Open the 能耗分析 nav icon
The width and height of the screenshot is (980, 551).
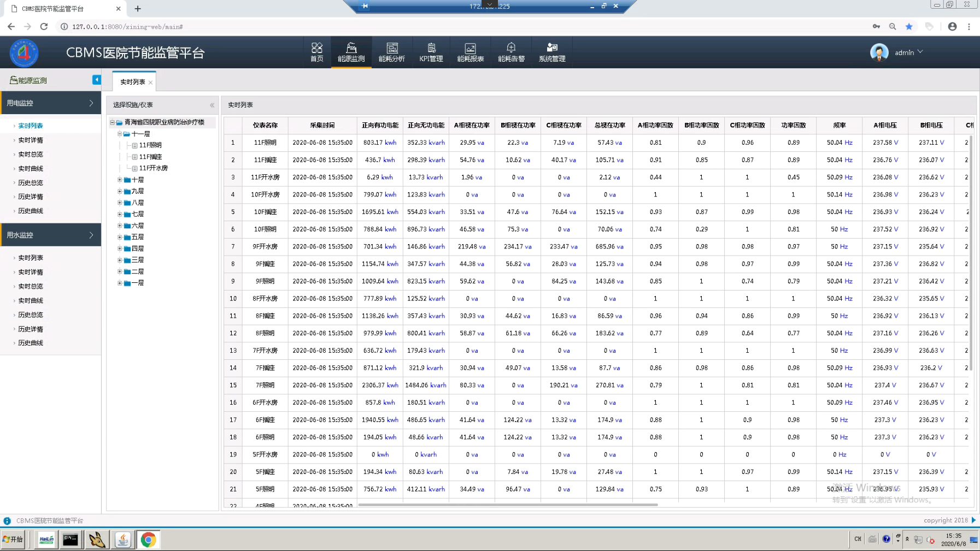(392, 52)
